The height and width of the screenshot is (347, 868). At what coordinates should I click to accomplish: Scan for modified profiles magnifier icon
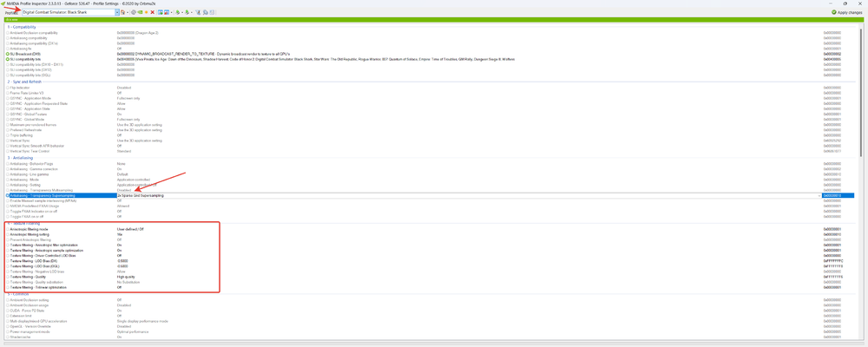pyautogui.click(x=206, y=12)
